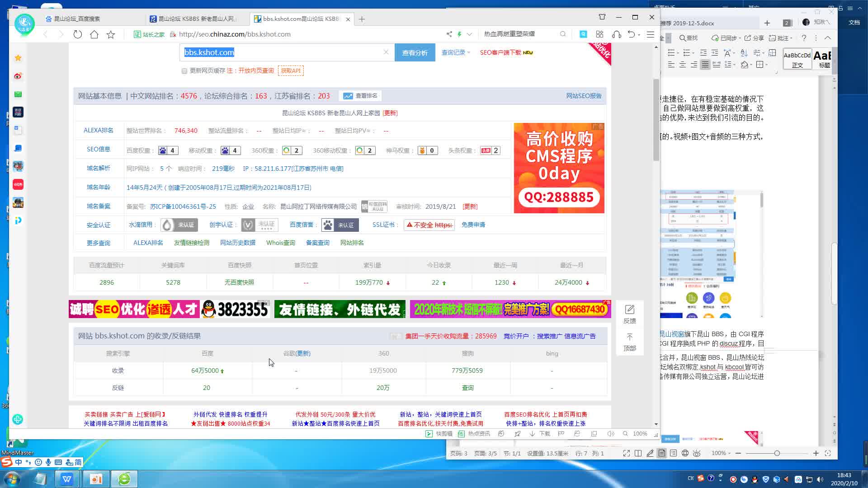This screenshot has height=488, width=868.
Task: Open WPS more options vertical dots
Action: point(816,38)
